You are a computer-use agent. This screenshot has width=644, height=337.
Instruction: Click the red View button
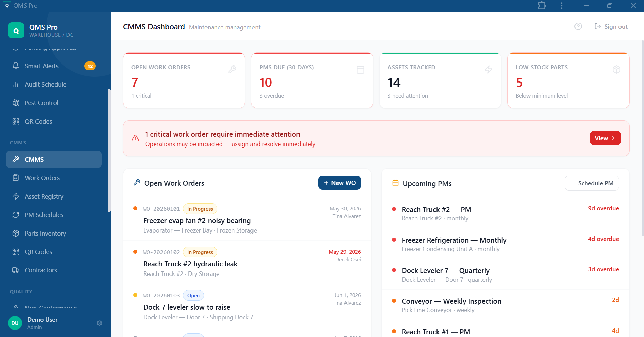pyautogui.click(x=605, y=138)
